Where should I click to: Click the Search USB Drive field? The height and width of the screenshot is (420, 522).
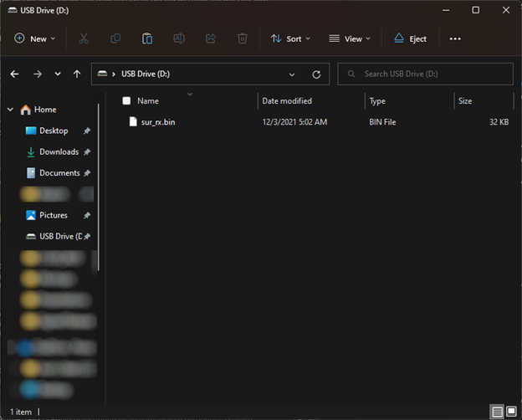pyautogui.click(x=425, y=74)
